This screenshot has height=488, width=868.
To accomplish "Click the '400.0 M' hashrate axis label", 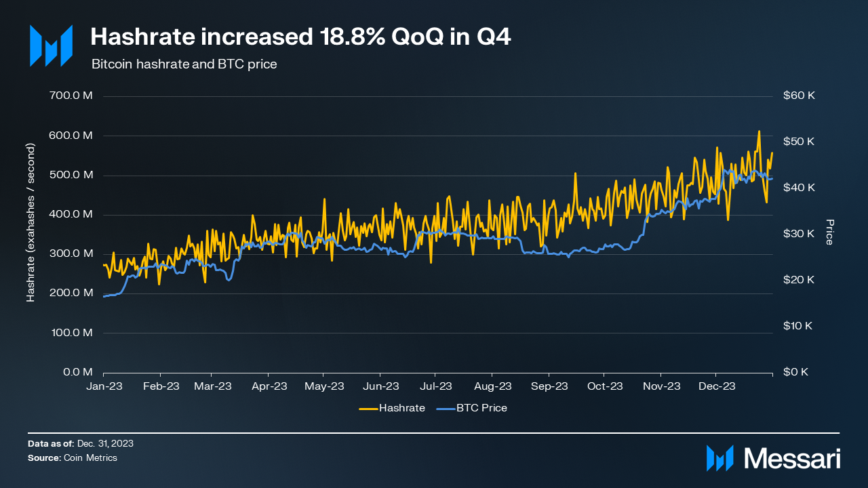I will pyautogui.click(x=72, y=214).
